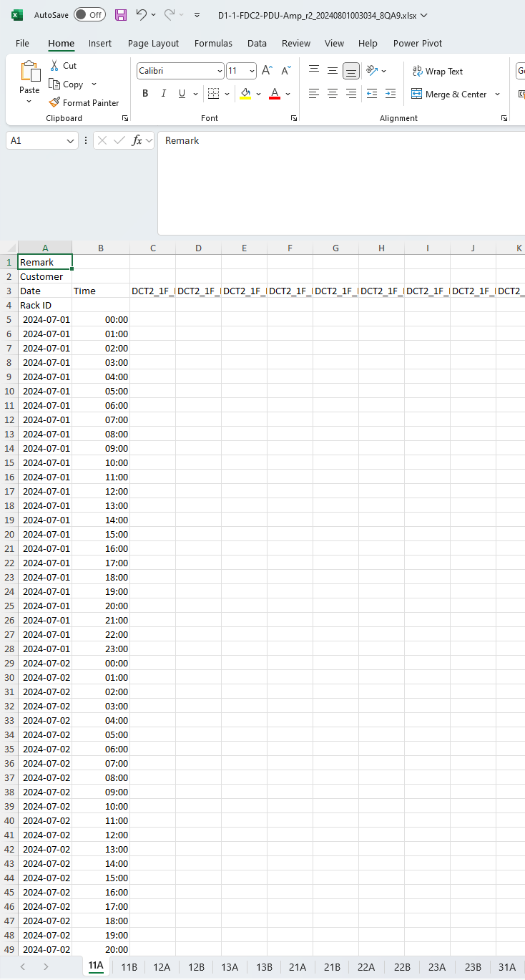The image size is (525, 980).
Task: Toggle the AutoSave switch
Action: click(89, 15)
